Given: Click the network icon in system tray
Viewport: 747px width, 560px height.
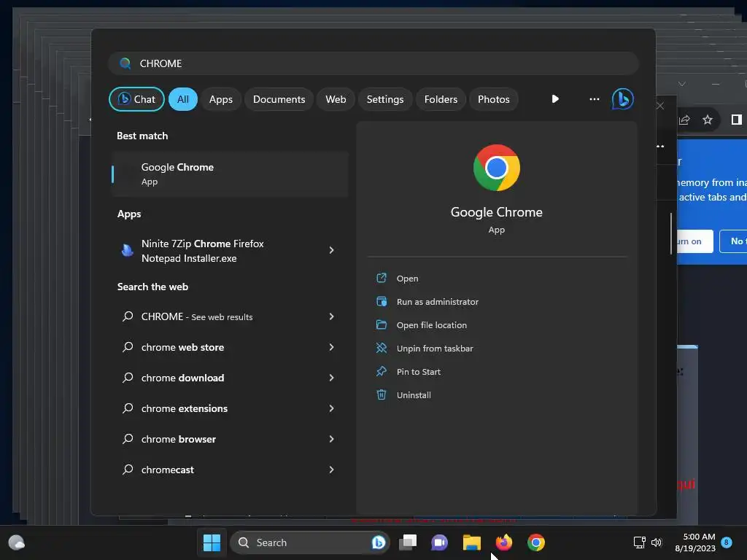Looking at the screenshot, I should point(639,542).
